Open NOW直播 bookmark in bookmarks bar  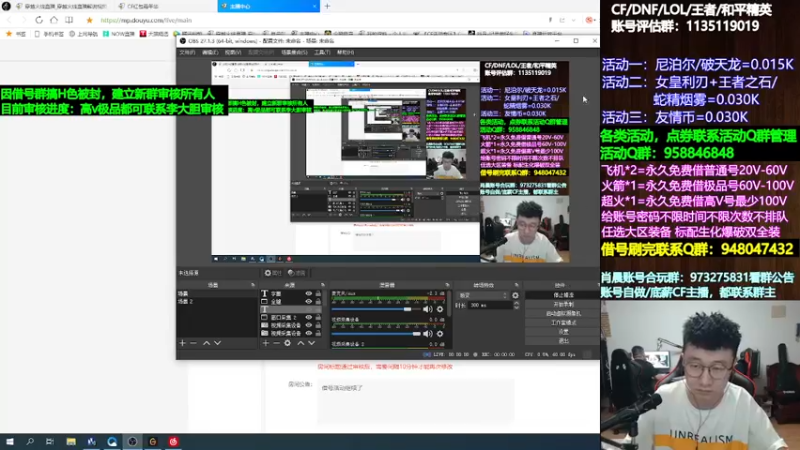[x=119, y=34]
